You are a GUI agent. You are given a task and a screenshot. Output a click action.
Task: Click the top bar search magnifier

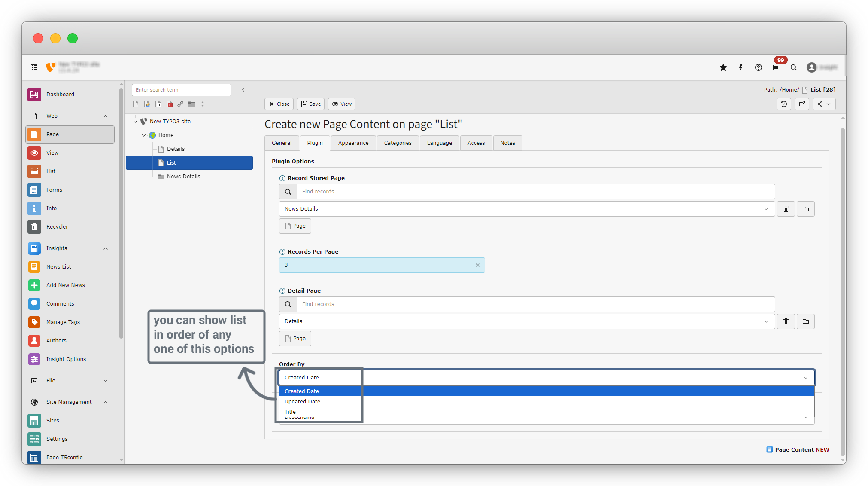pyautogui.click(x=794, y=67)
